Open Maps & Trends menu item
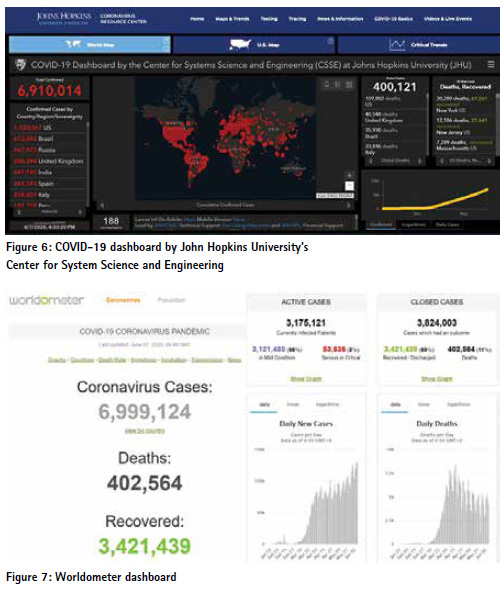 click(232, 19)
